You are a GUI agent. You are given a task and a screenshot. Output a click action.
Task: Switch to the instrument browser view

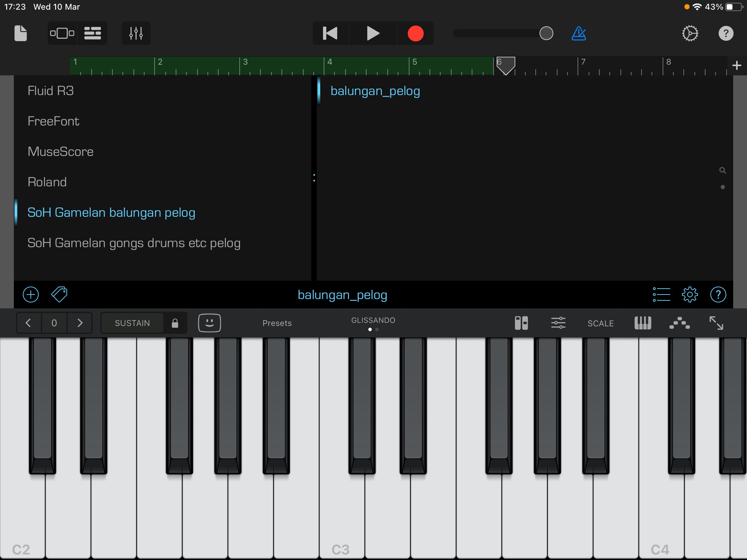point(62,33)
